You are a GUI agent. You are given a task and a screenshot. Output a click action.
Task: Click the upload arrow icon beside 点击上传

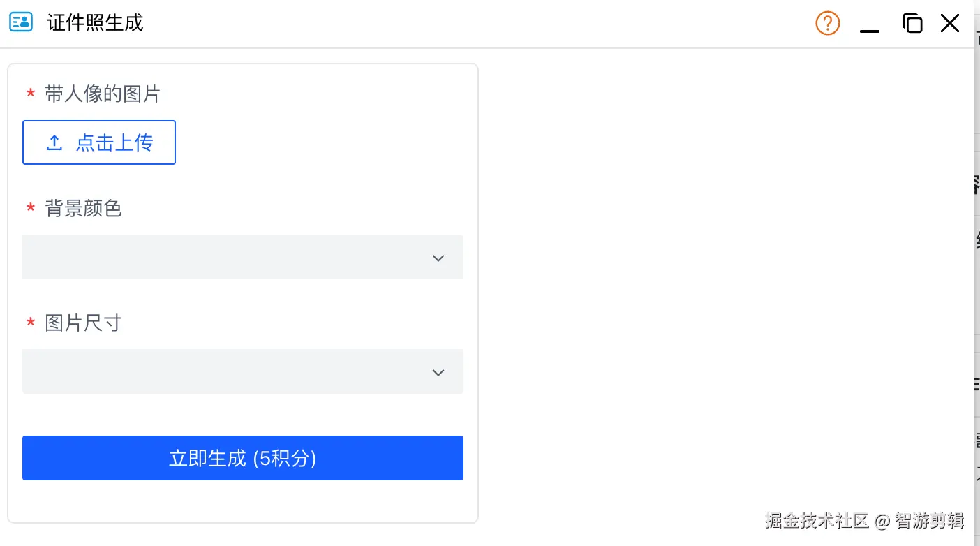54,143
